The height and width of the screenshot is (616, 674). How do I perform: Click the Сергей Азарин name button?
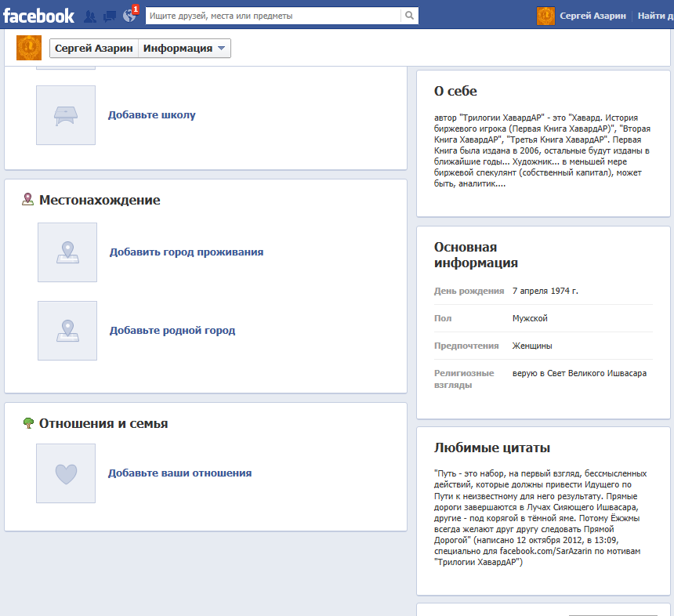94,48
